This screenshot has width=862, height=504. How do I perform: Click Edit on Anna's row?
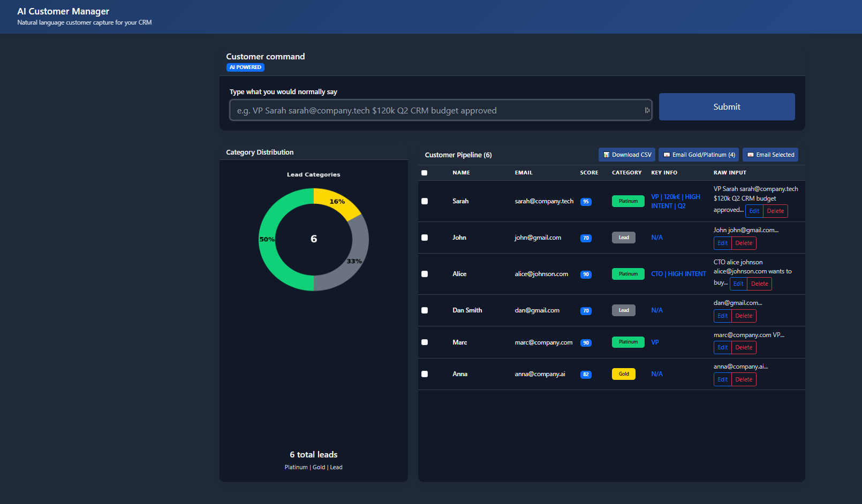pos(722,379)
